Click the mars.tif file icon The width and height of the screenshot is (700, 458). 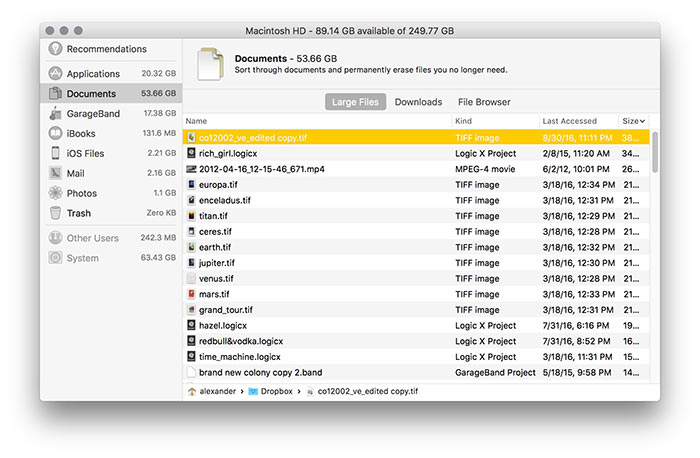(x=192, y=294)
